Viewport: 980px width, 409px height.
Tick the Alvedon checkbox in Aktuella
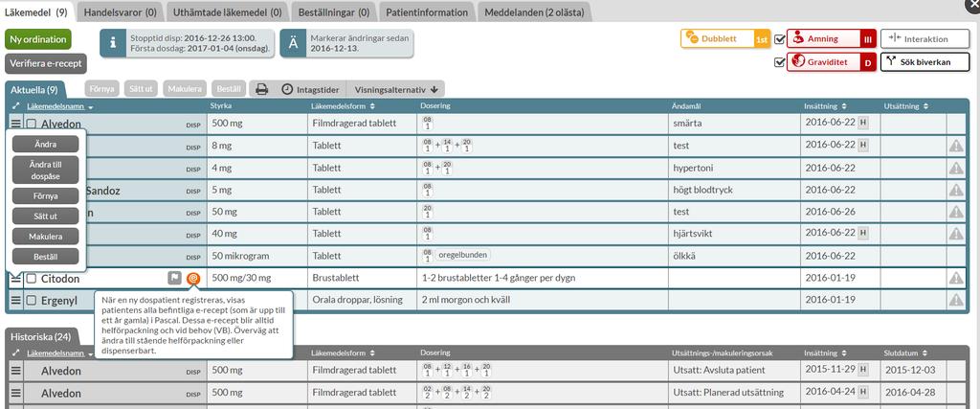31,124
